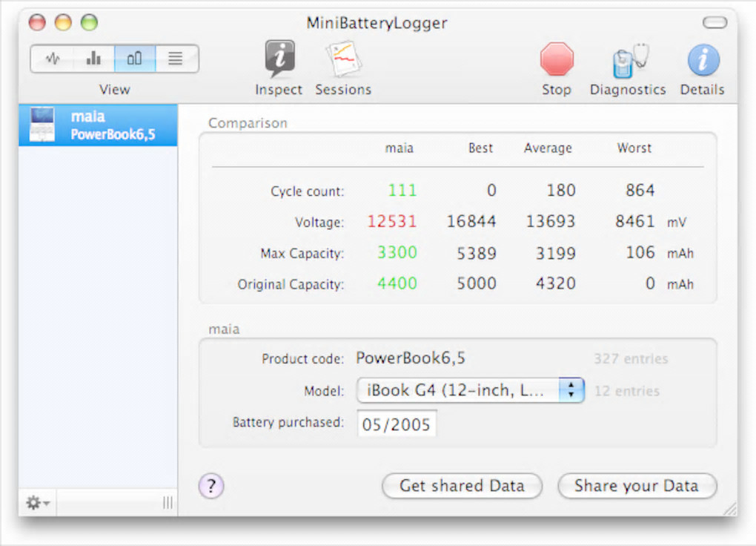The image size is (756, 546).
Task: Click the Average column header
Action: tap(548, 148)
